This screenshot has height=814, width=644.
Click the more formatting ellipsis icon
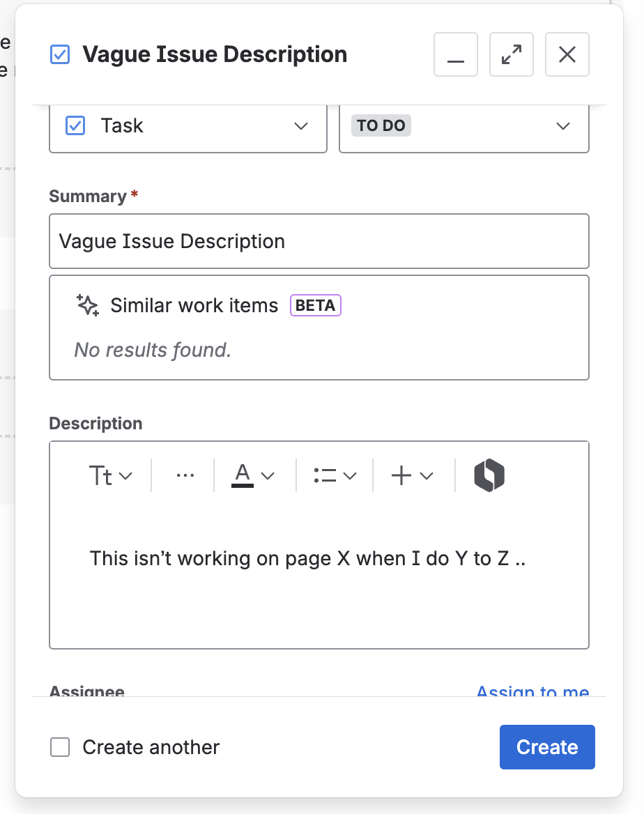(185, 475)
